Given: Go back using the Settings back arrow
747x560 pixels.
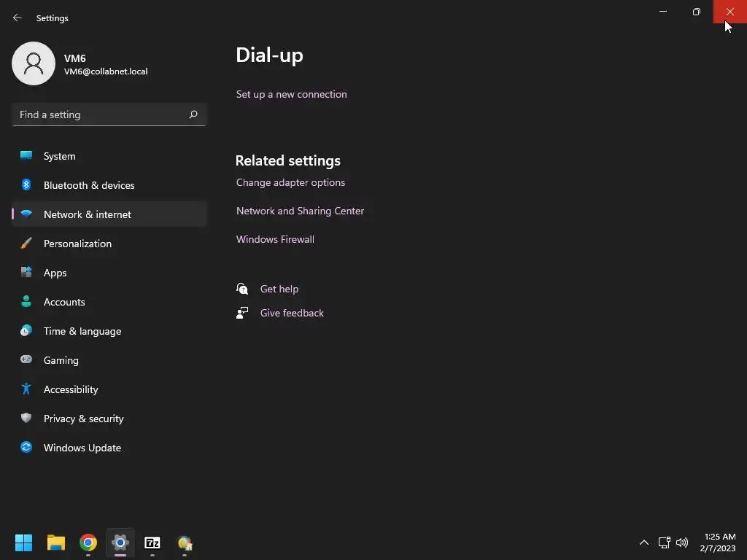Looking at the screenshot, I should pos(18,18).
